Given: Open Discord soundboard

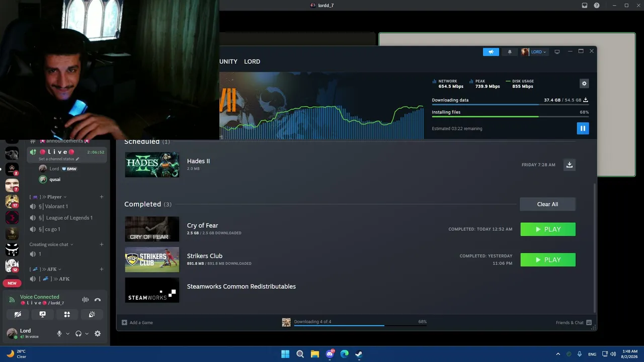Looking at the screenshot, I should (92, 315).
